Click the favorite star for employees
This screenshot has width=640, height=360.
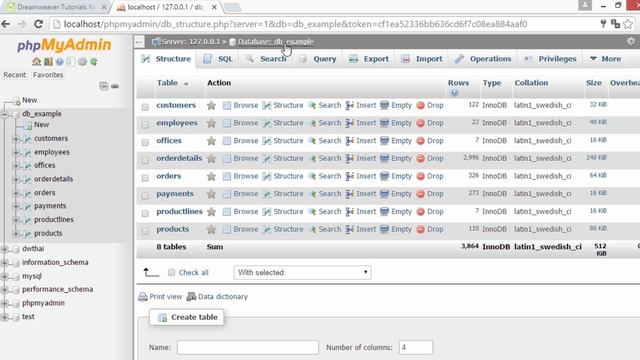click(x=211, y=123)
